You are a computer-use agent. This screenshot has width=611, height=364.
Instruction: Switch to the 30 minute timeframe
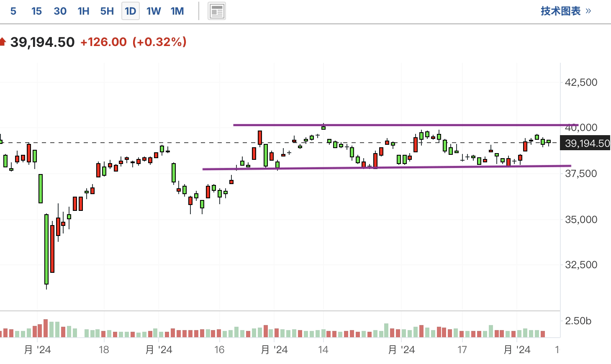click(60, 11)
